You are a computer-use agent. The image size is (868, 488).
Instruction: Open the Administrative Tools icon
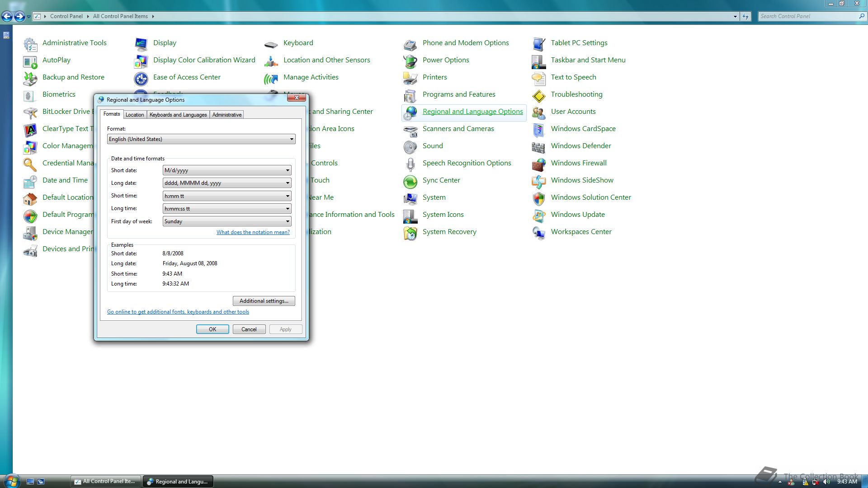30,44
